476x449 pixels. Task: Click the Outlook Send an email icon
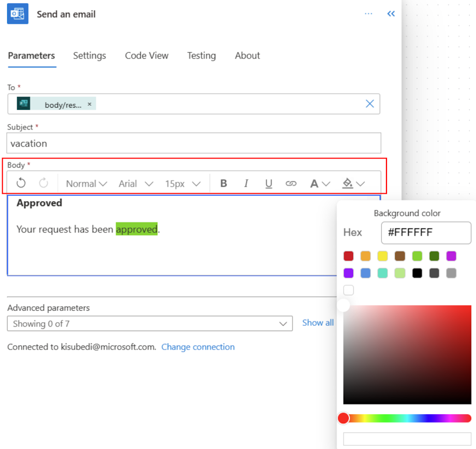tap(17, 13)
